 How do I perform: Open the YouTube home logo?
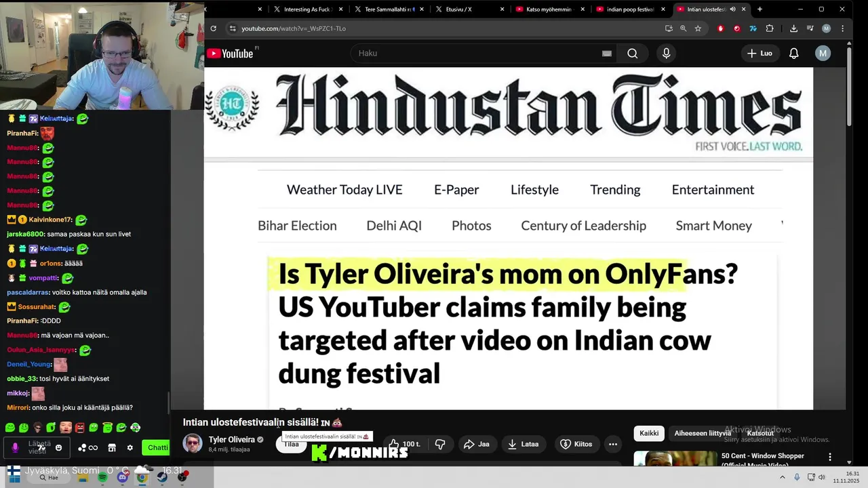pos(231,54)
